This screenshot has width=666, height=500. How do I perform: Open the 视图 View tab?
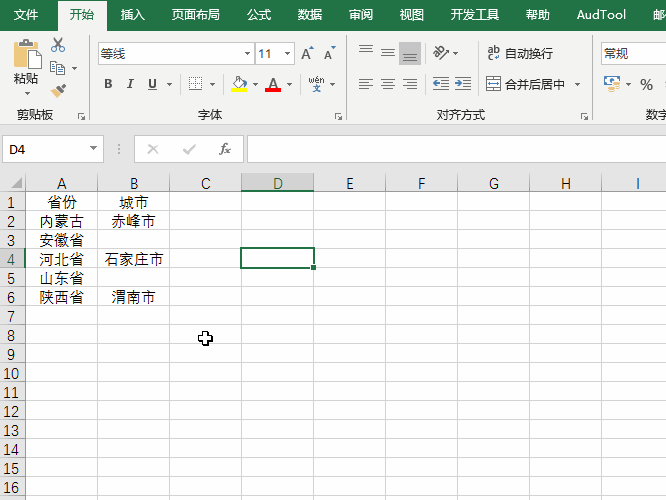(x=412, y=15)
